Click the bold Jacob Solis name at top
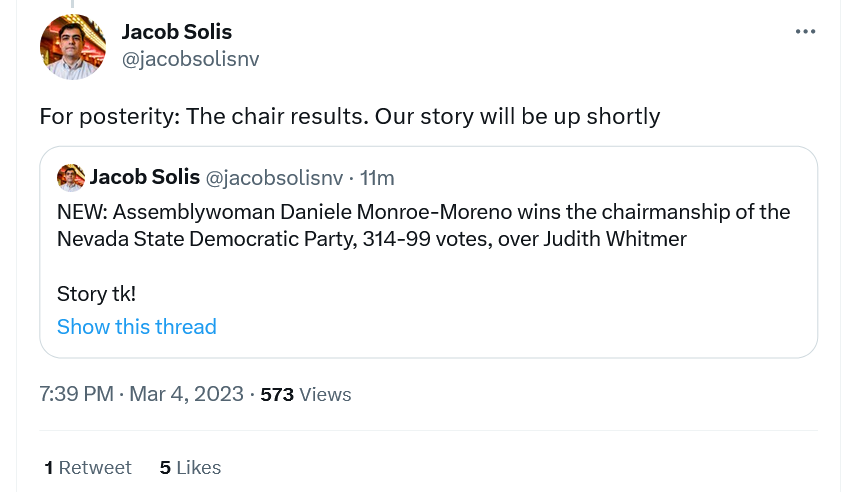The image size is (868, 492). [176, 32]
